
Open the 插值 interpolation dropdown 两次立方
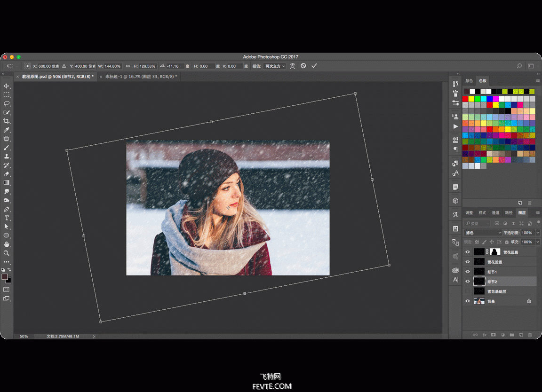tap(275, 66)
